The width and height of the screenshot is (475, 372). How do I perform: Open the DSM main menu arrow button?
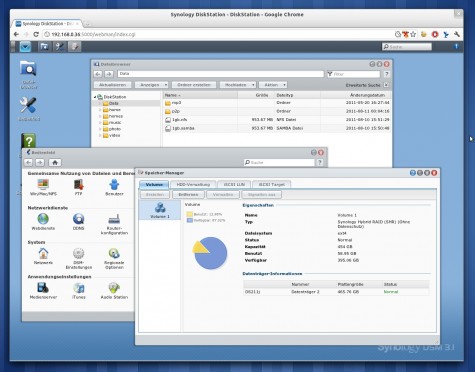[x=25, y=47]
